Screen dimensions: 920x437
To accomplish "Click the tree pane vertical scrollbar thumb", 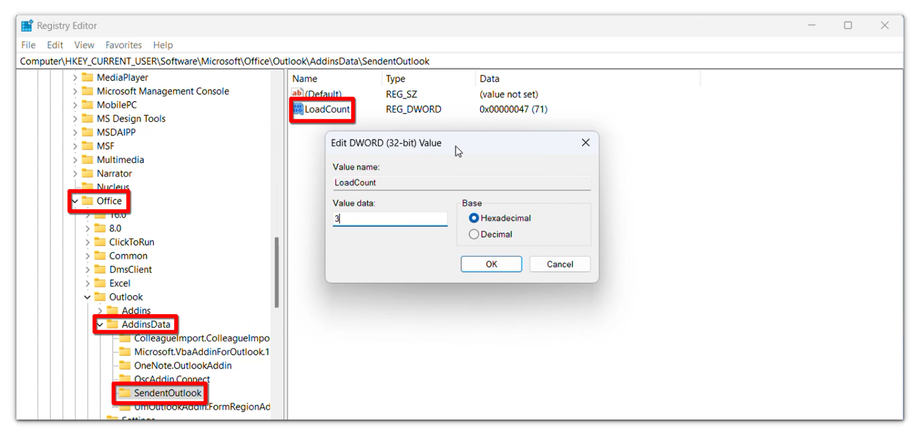I will pos(276,272).
